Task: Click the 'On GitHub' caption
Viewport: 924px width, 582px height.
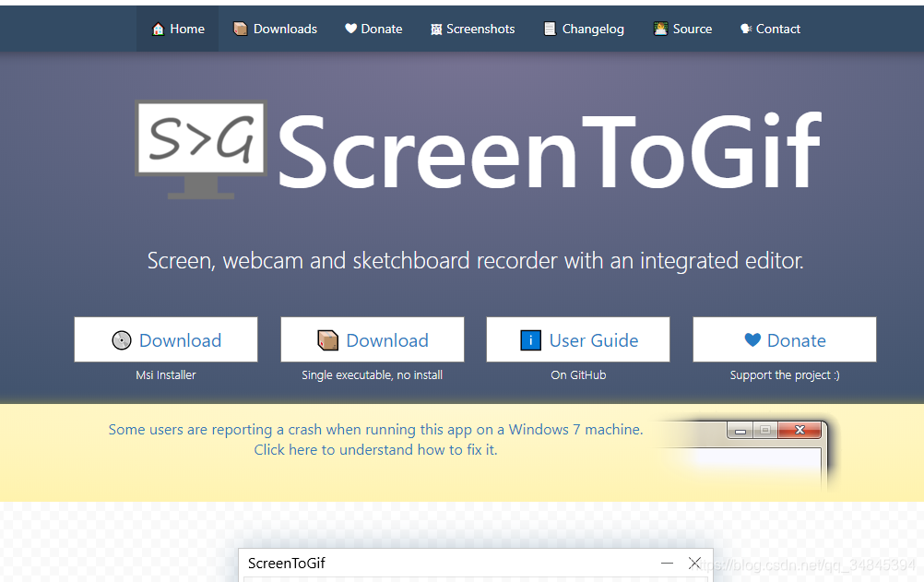Action: 578,375
